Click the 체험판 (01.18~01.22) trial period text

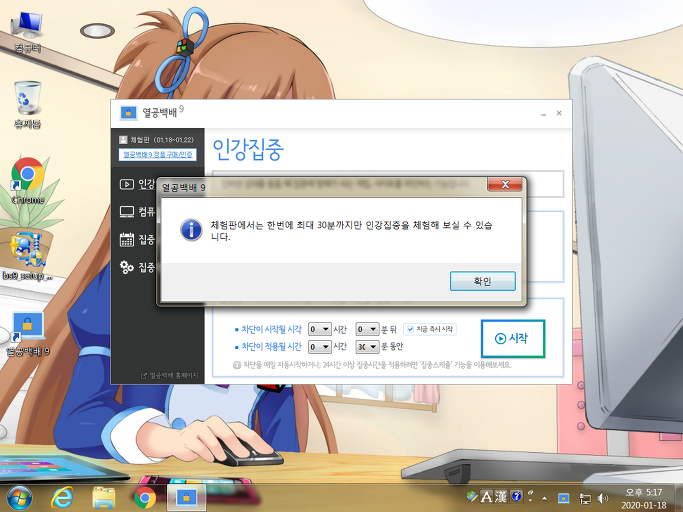pos(162,140)
